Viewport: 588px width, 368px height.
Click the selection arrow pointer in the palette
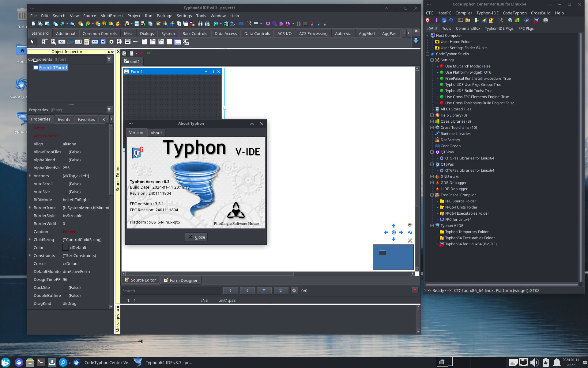32,42
